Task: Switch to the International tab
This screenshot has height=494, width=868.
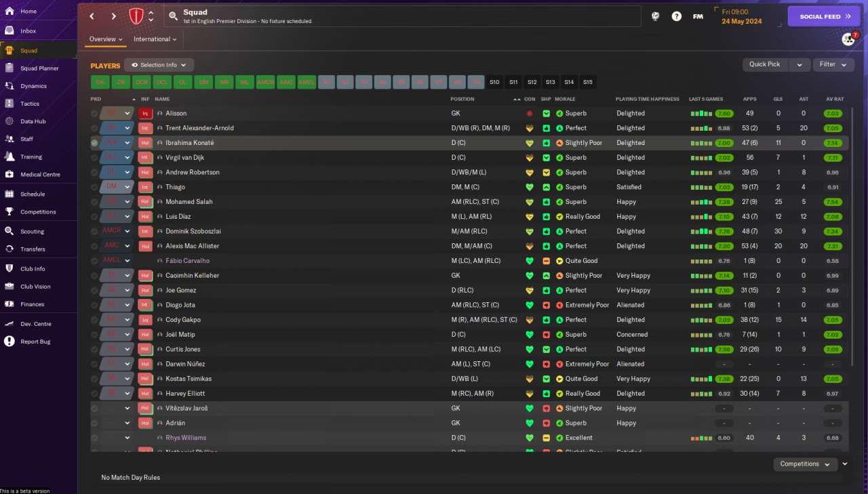Action: coord(155,39)
